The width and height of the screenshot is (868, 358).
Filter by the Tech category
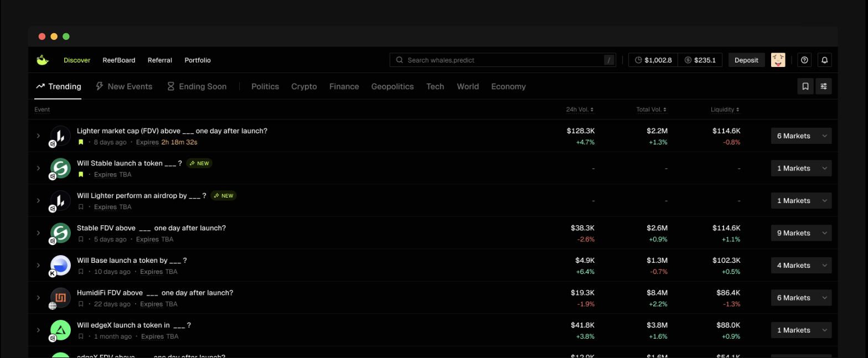435,86
